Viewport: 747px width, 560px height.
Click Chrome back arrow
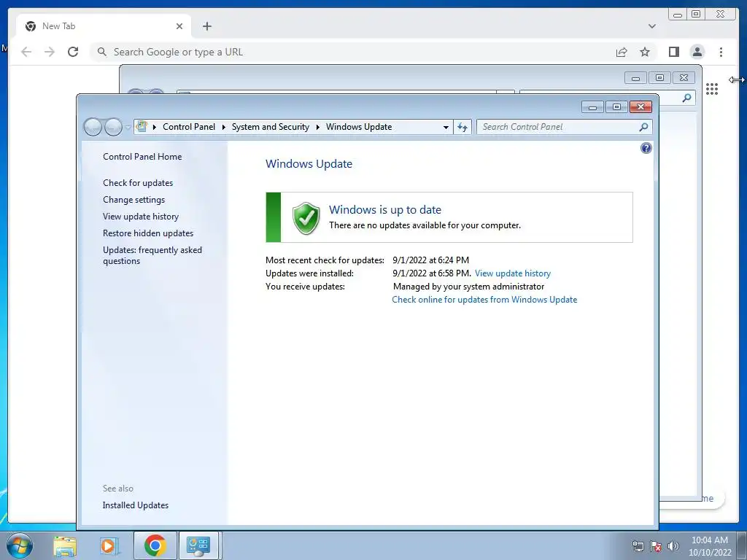point(26,52)
